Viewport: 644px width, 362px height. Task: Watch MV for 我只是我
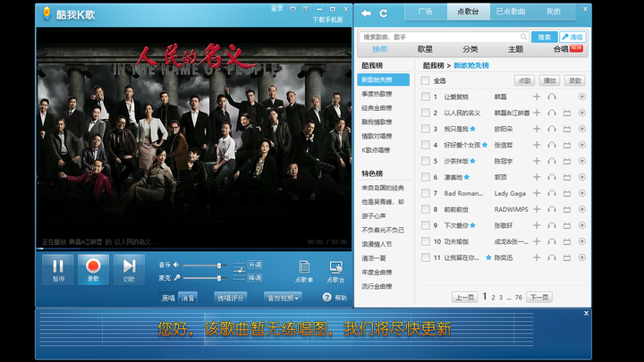[x=567, y=129]
